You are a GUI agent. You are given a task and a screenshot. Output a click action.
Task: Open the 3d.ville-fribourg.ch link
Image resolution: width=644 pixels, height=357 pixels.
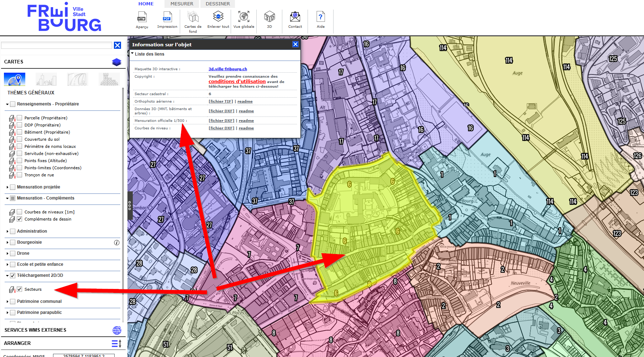(x=228, y=69)
